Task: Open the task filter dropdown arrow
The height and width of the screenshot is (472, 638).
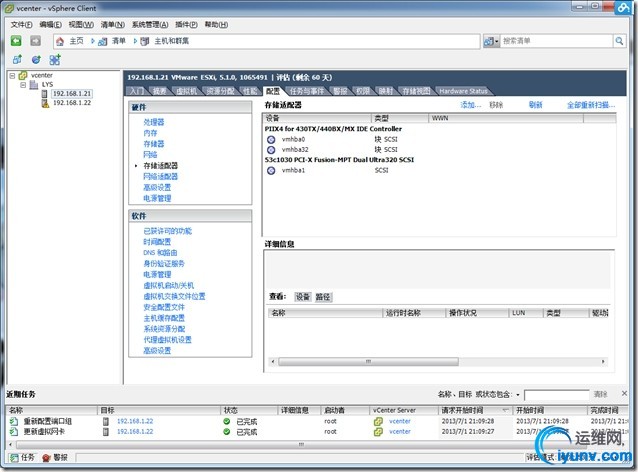Action: click(518, 395)
